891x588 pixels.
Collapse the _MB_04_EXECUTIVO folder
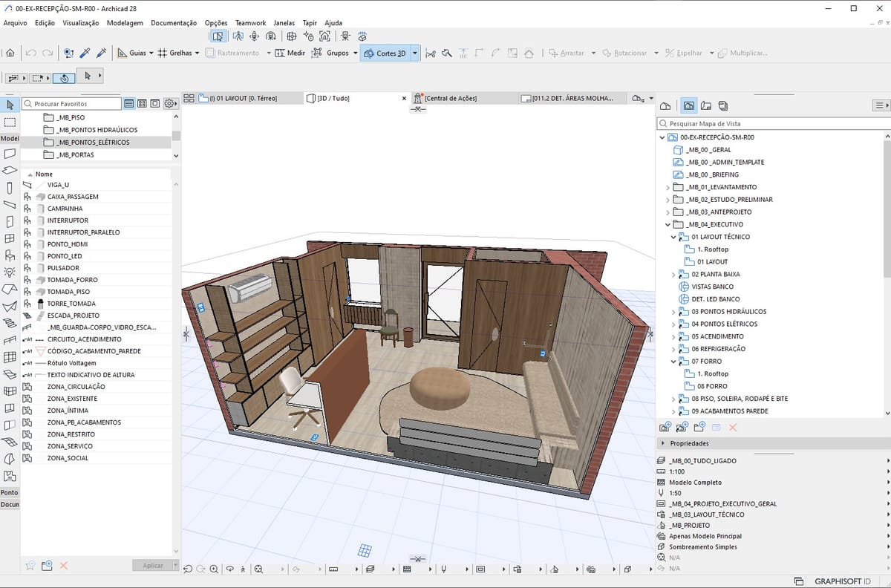(x=668, y=224)
